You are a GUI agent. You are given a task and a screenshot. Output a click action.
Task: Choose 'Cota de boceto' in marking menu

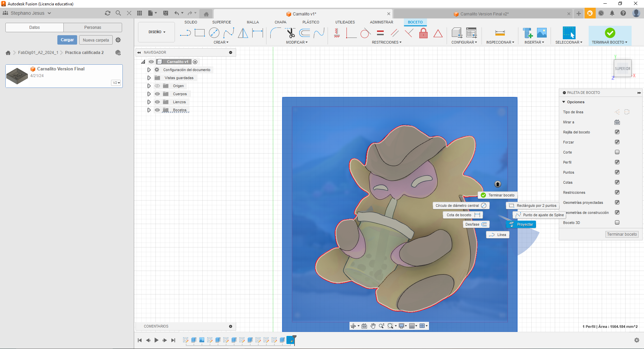pyautogui.click(x=463, y=215)
